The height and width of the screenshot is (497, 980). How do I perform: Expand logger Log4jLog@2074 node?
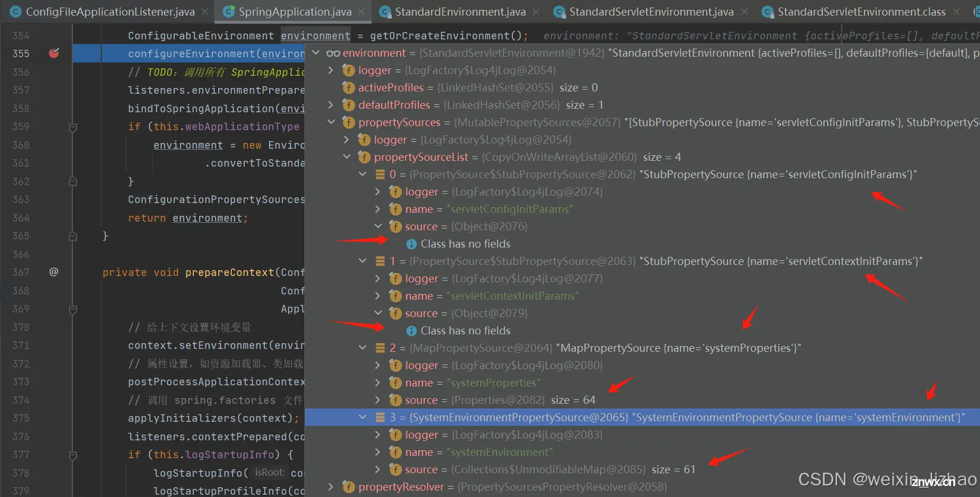point(378,192)
